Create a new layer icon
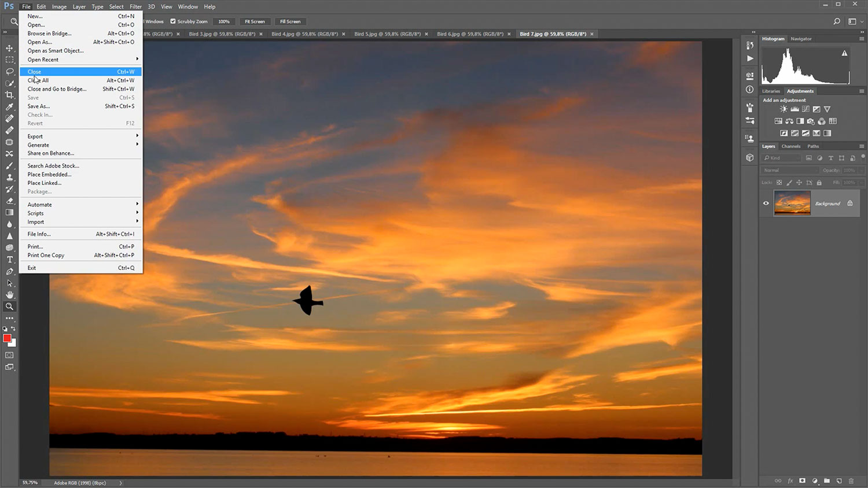868x488 pixels. (x=839, y=480)
